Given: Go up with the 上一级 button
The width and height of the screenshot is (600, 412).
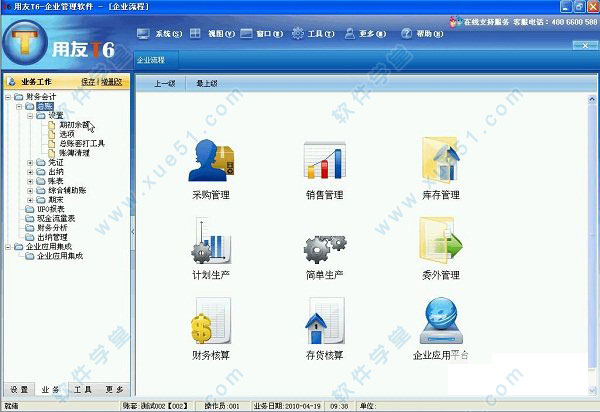Looking at the screenshot, I should 165,83.
